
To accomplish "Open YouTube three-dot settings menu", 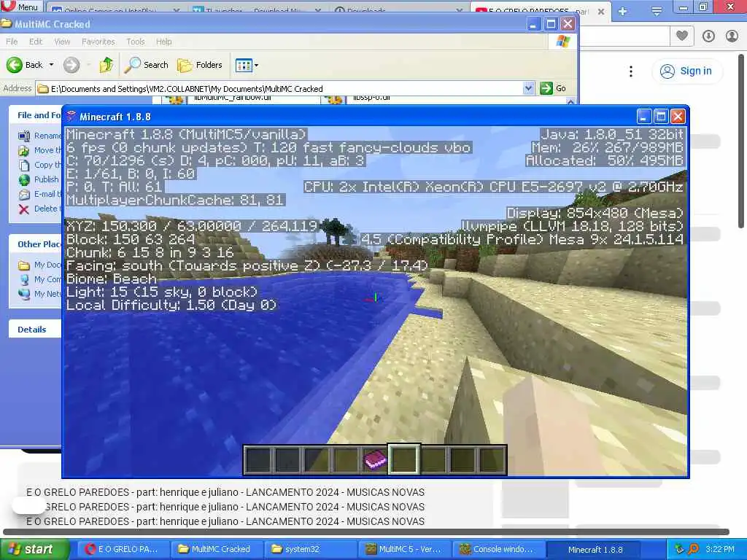I will point(631,71).
